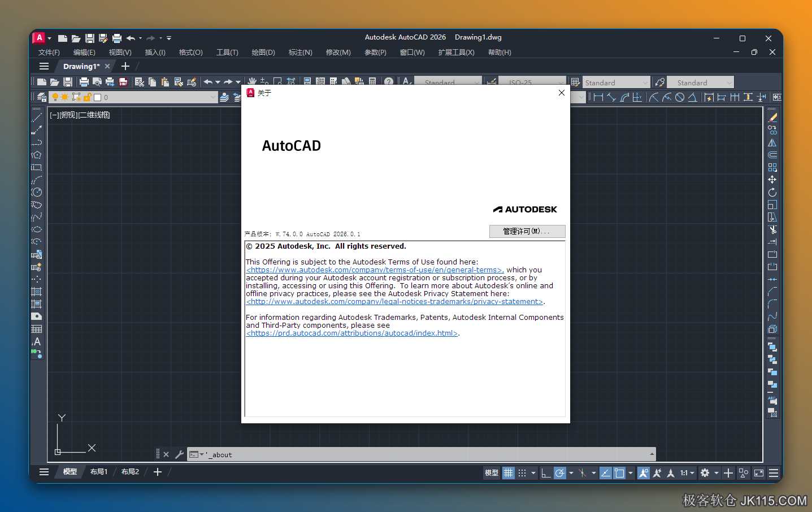Switch to the 布局2 layout tab
Viewport: 812px width, 512px height.
click(x=130, y=471)
